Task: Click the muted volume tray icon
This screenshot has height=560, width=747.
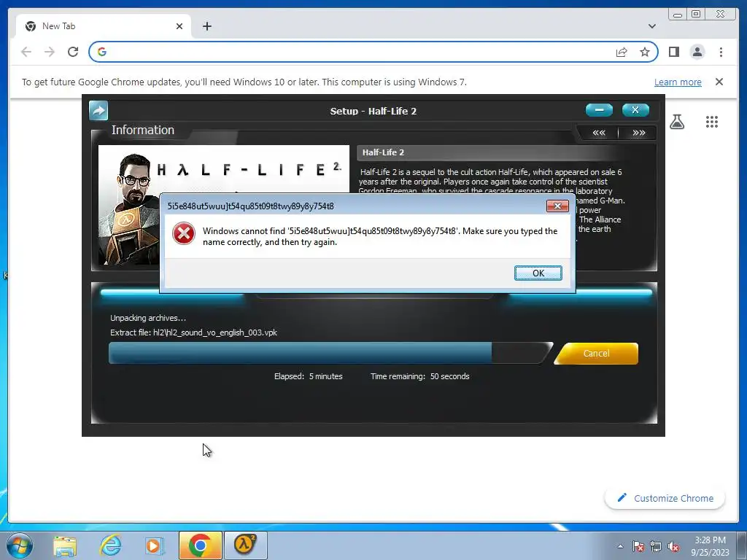Action: coord(673,547)
